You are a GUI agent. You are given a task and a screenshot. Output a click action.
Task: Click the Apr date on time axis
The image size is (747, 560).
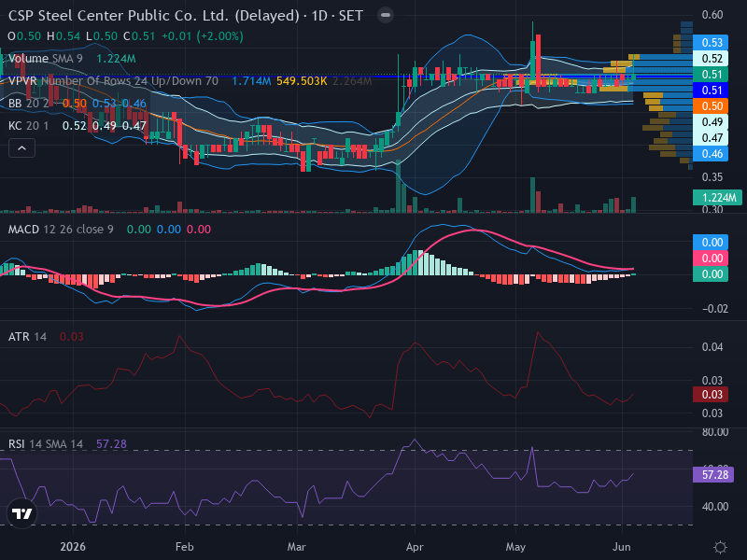click(415, 547)
